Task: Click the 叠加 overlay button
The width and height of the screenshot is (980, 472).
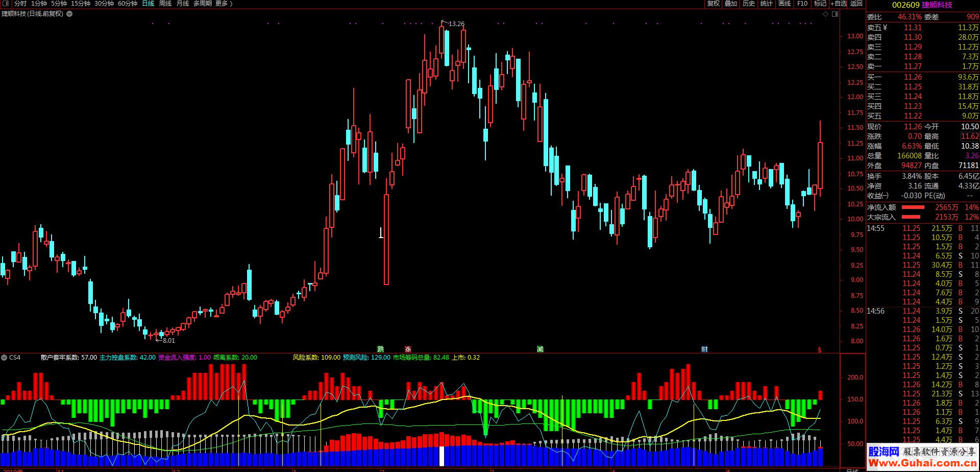Action: (731, 4)
